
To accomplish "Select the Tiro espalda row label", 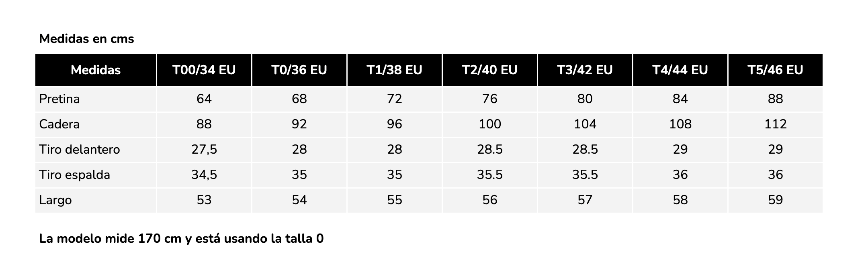I will [x=75, y=175].
